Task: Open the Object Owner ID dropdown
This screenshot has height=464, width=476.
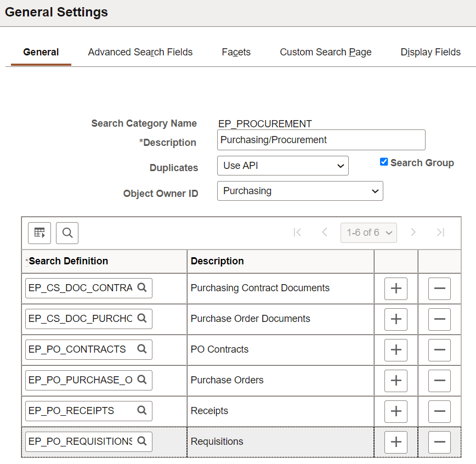Action: pos(300,191)
